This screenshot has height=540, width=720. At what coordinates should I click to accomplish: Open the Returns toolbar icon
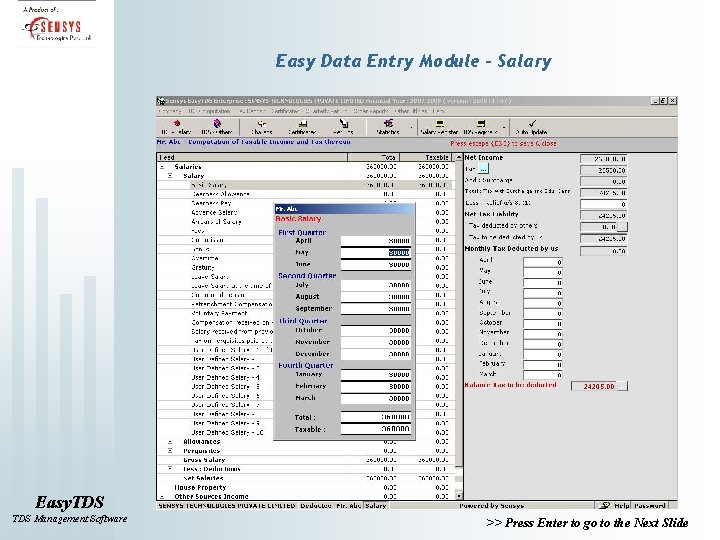tap(343, 127)
